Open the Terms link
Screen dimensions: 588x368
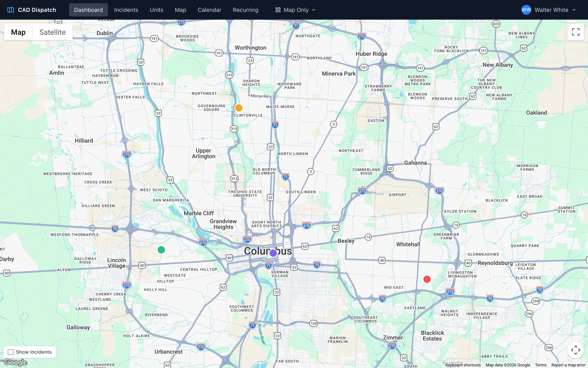(x=541, y=365)
